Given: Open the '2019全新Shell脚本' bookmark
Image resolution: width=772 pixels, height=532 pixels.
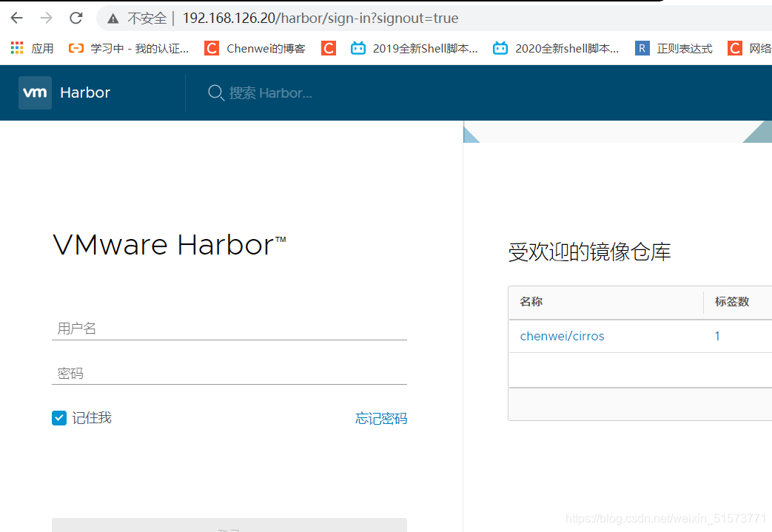Looking at the screenshot, I should pyautogui.click(x=414, y=48).
